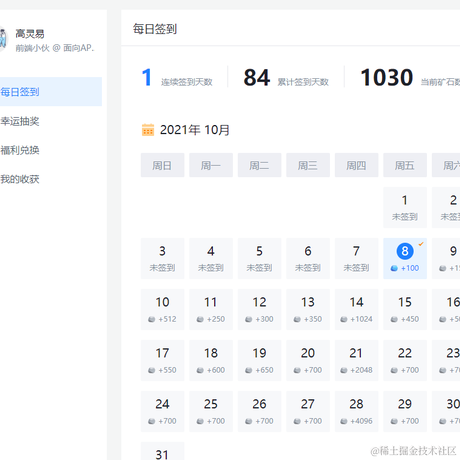Select day 27 calendar cell
This screenshot has height=460, width=460.
tap(308, 411)
